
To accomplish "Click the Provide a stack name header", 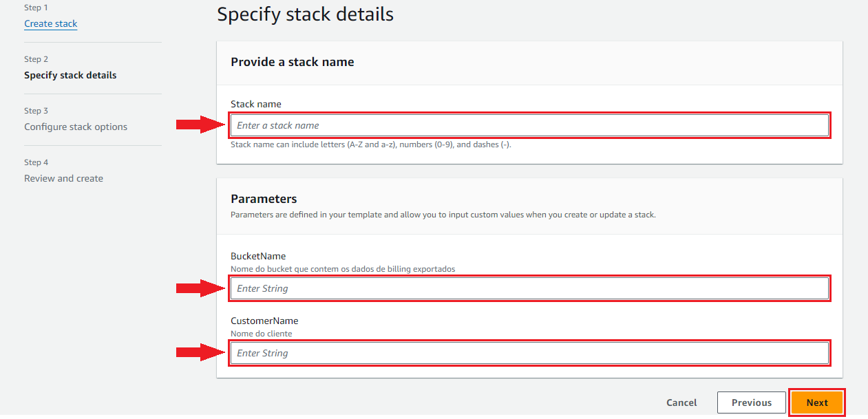I will tap(293, 62).
